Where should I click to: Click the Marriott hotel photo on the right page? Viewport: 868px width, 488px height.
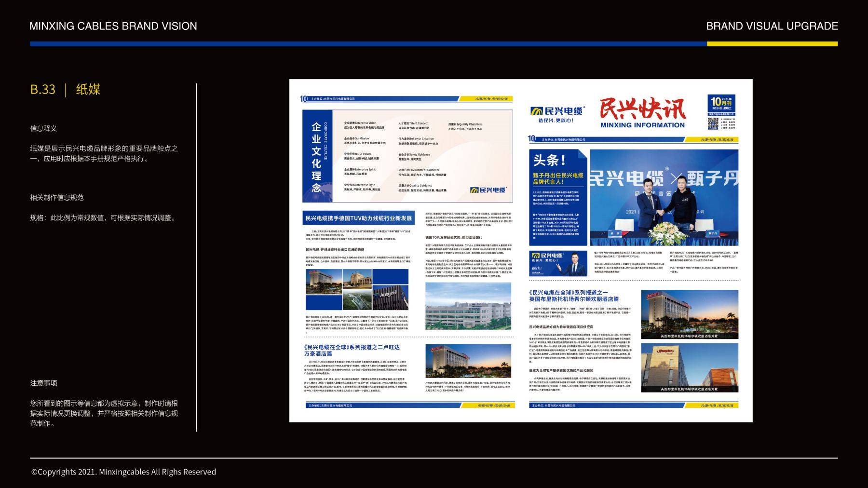click(690, 314)
